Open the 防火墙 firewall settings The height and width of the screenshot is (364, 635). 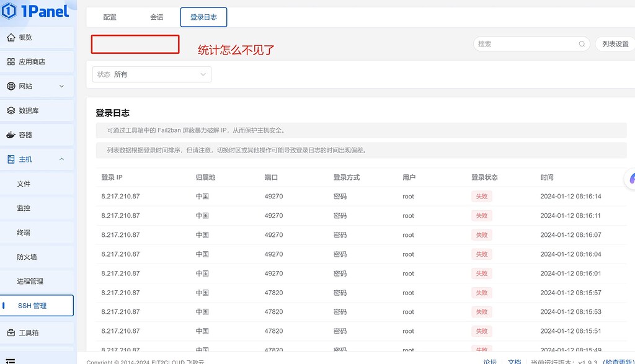pyautogui.click(x=25, y=257)
